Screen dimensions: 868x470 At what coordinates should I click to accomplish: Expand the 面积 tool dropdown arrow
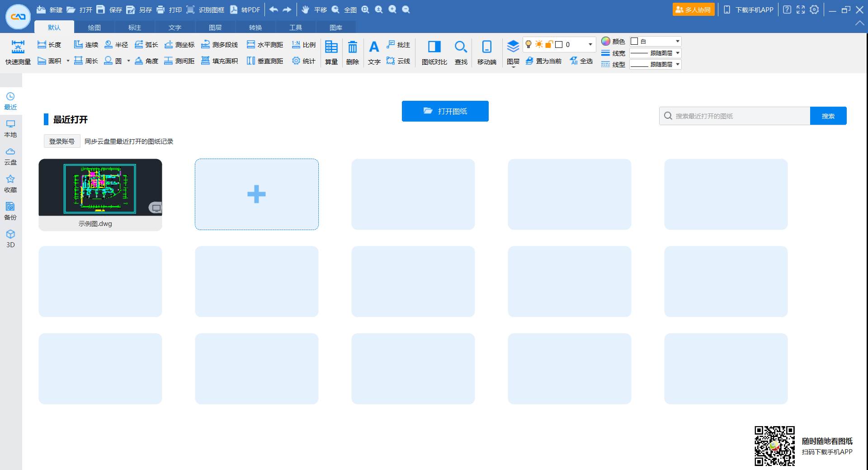[x=68, y=61]
